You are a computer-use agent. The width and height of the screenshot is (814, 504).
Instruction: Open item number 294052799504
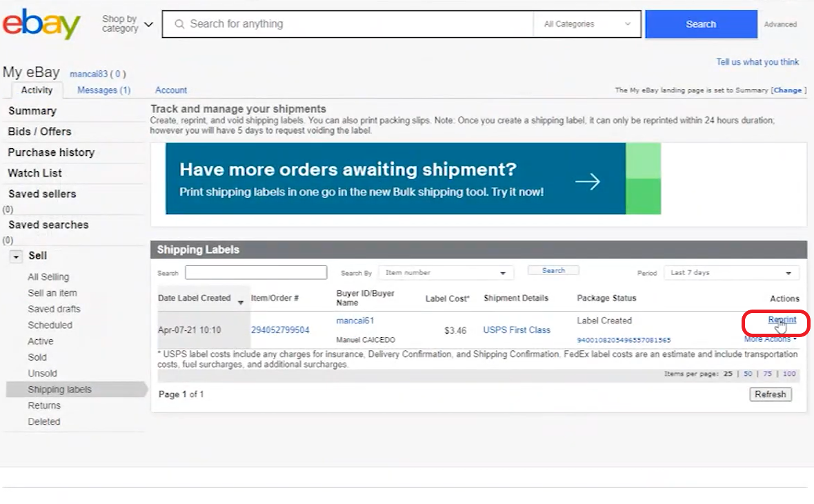(280, 330)
